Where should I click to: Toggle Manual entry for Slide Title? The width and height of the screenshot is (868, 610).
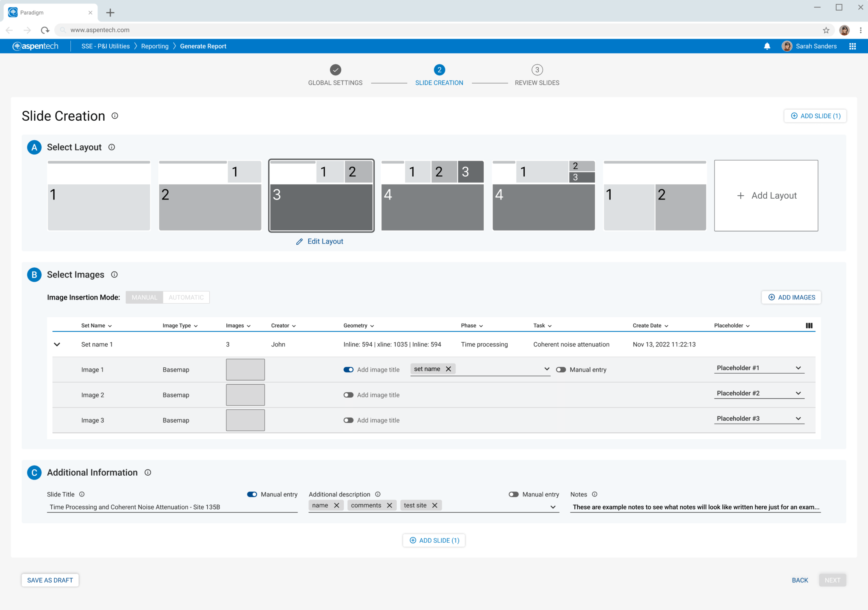pos(252,494)
